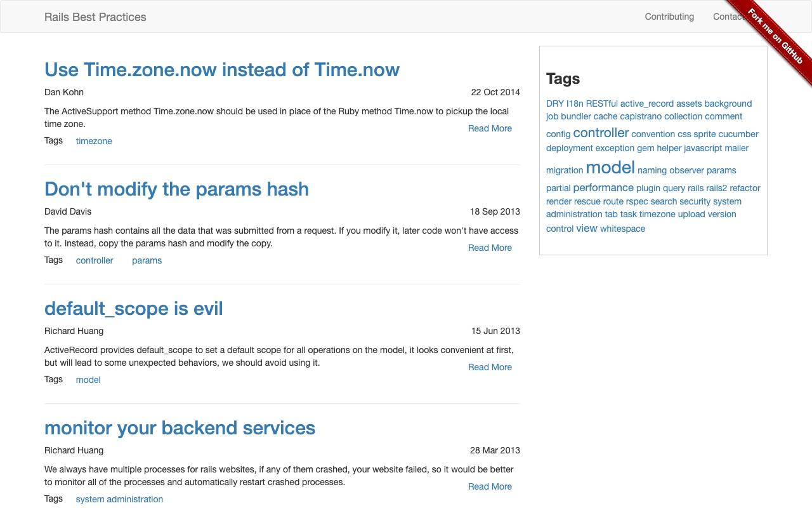
Task: Click the convention tag in Tags cloud
Action: [653, 134]
